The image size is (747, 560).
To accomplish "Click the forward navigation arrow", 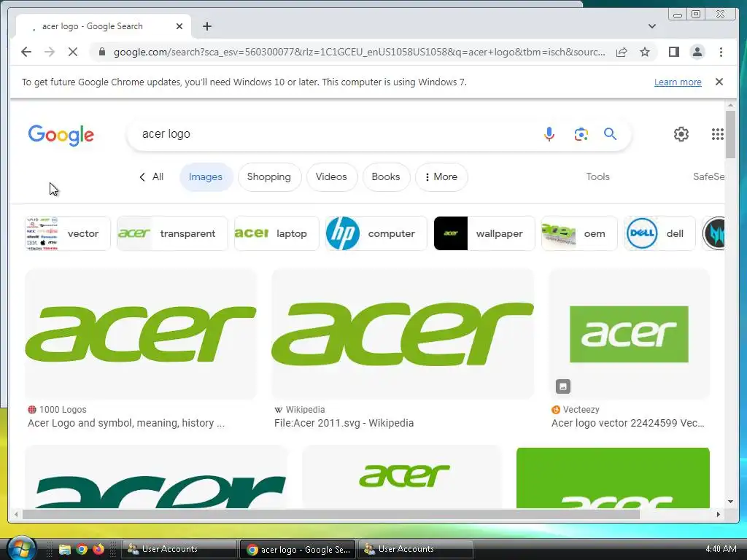I will (50, 52).
